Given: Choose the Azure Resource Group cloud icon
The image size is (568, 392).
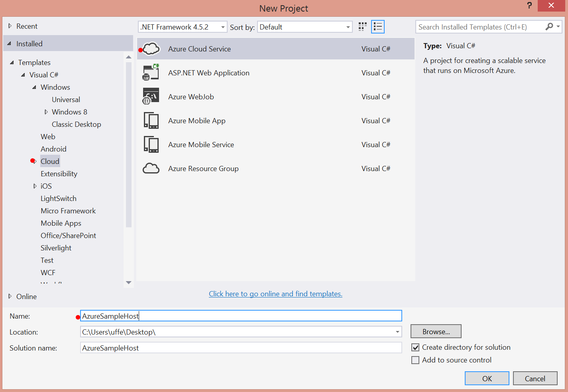Looking at the screenshot, I should [x=151, y=169].
